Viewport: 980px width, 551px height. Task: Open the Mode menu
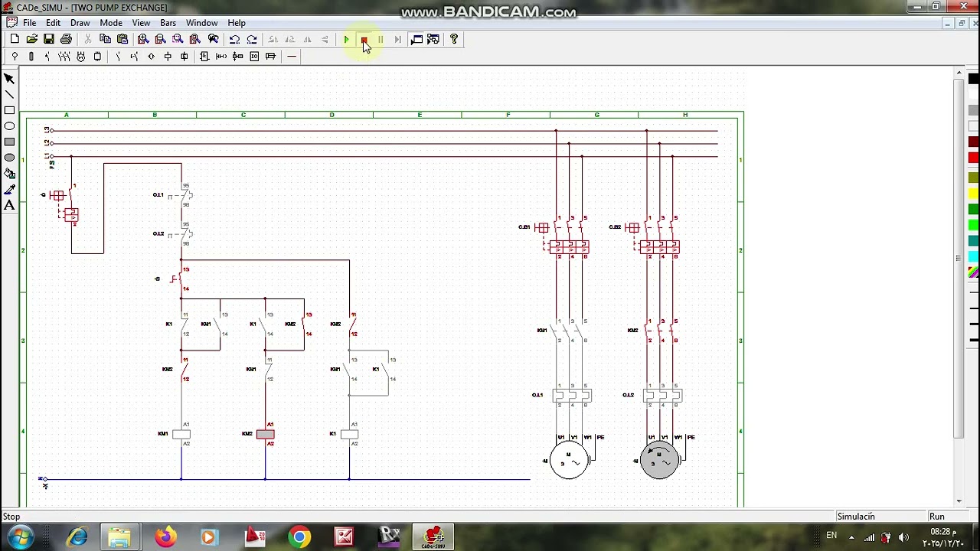coord(111,23)
